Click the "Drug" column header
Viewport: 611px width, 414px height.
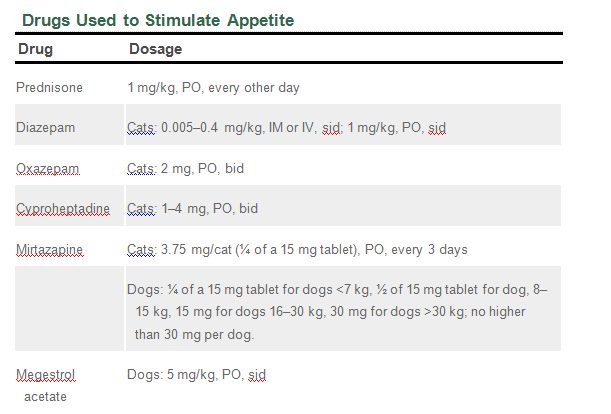point(35,49)
